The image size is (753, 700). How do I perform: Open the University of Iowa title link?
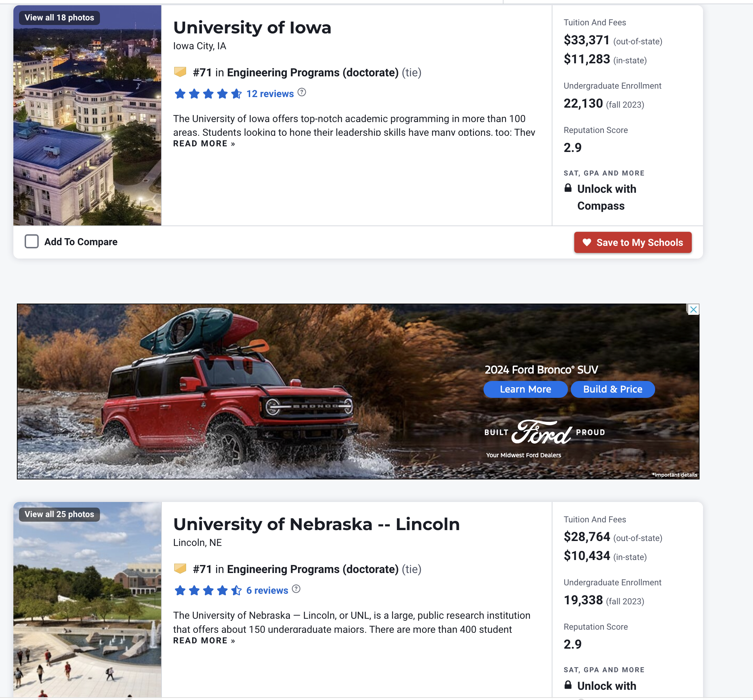pyautogui.click(x=252, y=28)
